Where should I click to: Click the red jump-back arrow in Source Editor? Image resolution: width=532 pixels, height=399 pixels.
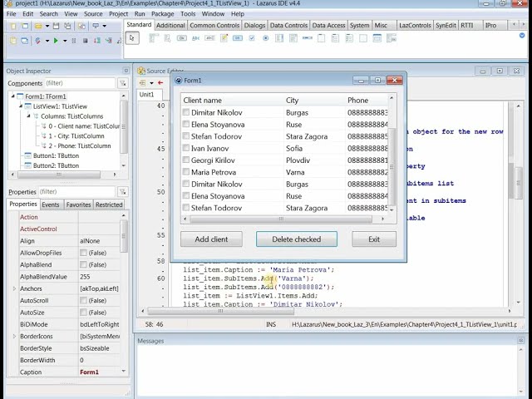click(x=160, y=83)
